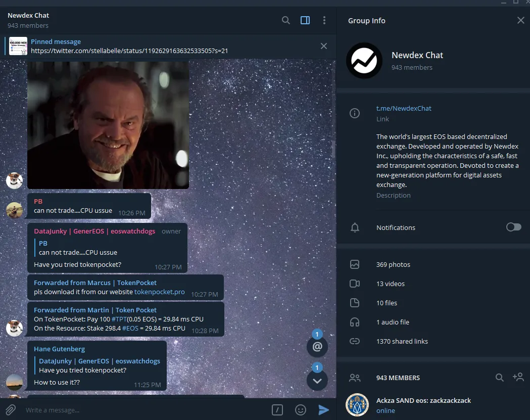Click the #EOS hashtag

[x=130, y=329]
